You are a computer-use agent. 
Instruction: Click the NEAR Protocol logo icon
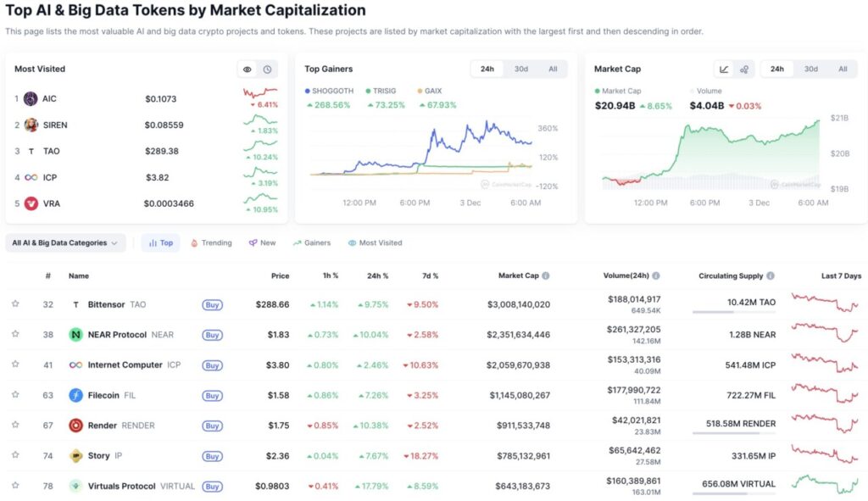tap(76, 335)
